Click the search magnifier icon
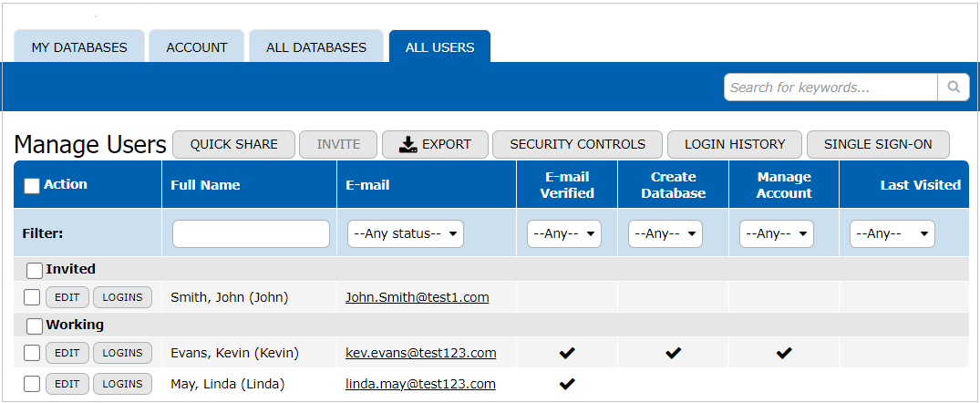The height and width of the screenshot is (403, 980). 954,87
